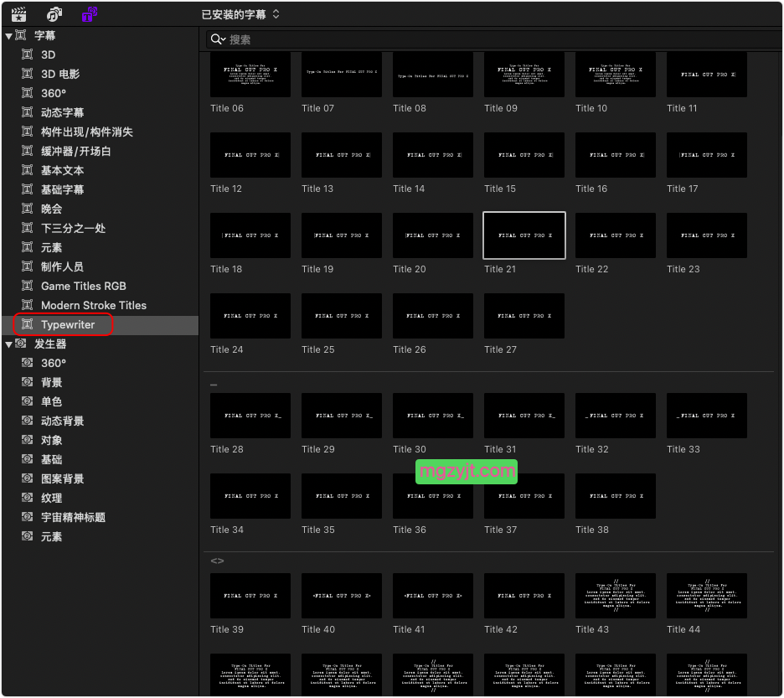Click the generator icon beside 宇宙精神标题
The width and height of the screenshot is (784, 698).
click(x=28, y=517)
